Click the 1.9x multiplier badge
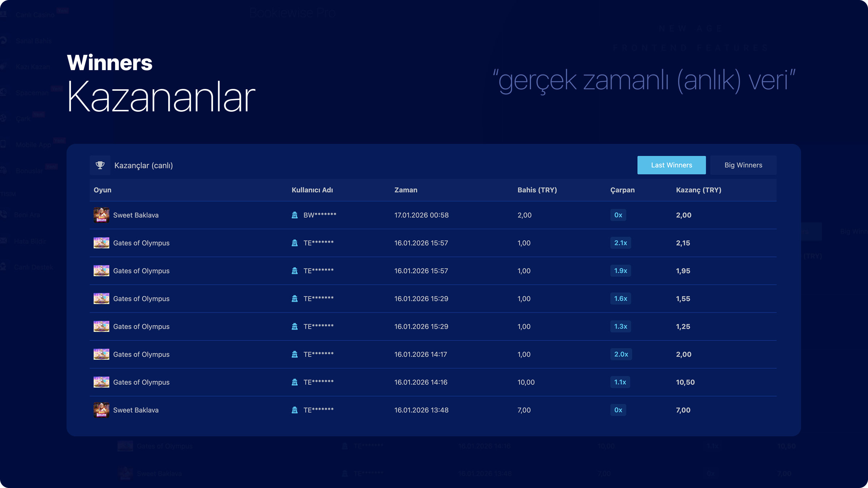 (621, 271)
